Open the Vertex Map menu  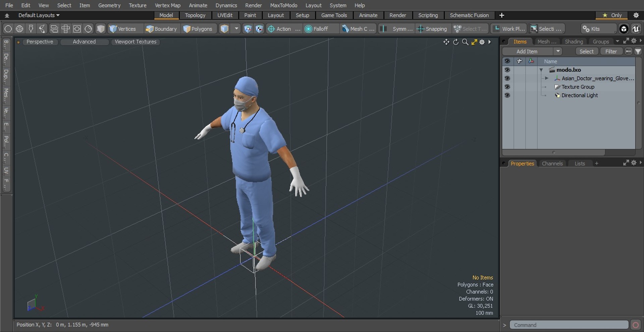point(167,5)
